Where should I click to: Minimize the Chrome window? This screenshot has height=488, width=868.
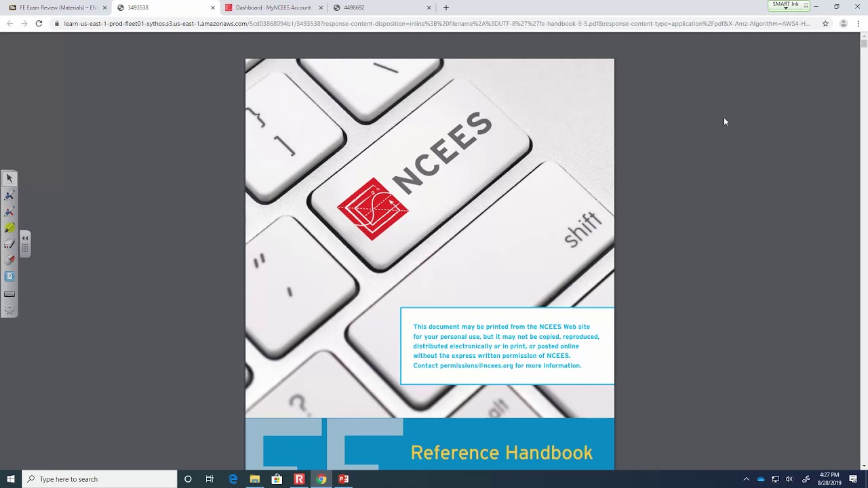816,6
